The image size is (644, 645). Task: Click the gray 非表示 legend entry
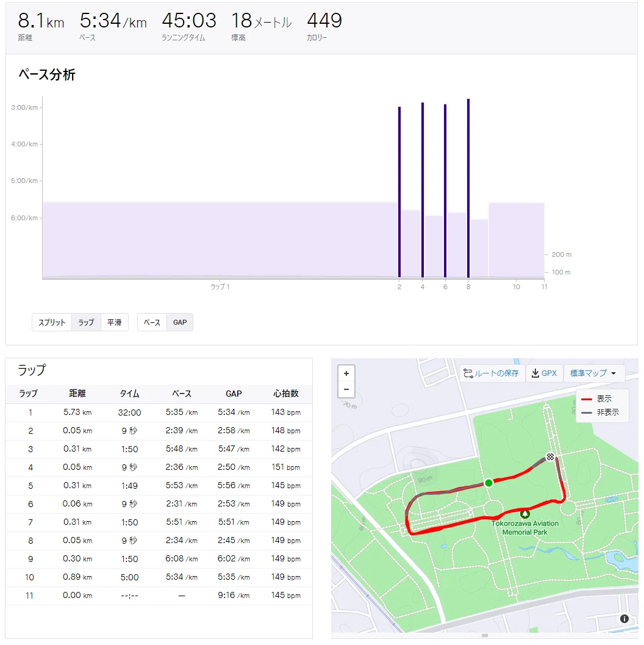(601, 413)
